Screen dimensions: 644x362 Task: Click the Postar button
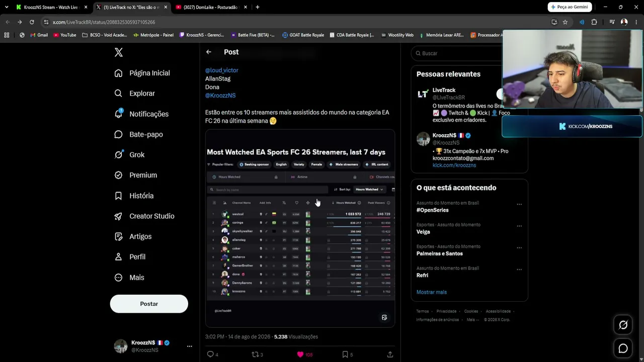pyautogui.click(x=149, y=304)
